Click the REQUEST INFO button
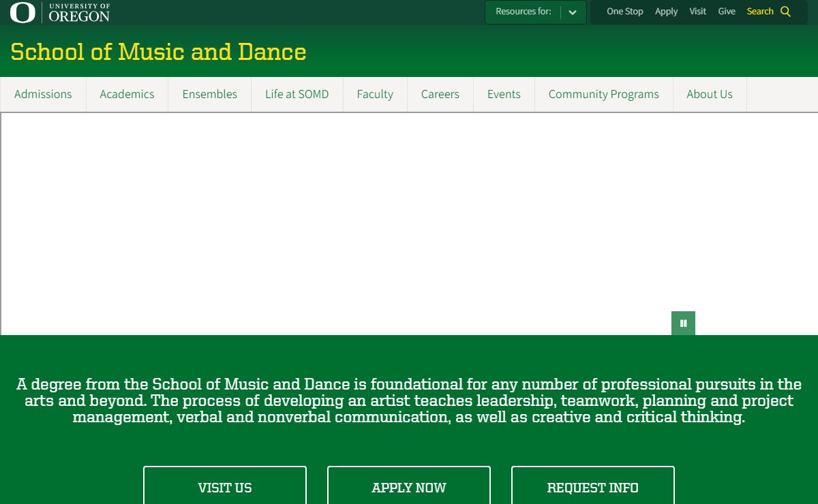The width and height of the screenshot is (818, 504). coord(593,486)
